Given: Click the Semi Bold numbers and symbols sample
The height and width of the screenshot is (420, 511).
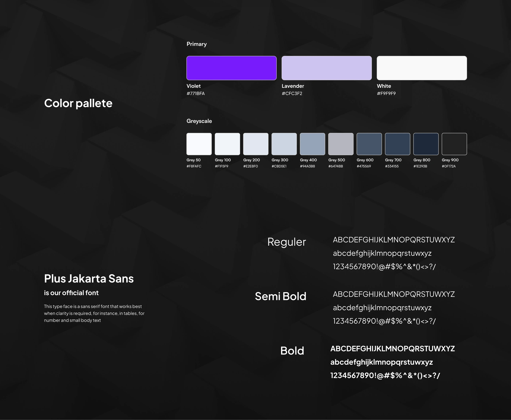Looking at the screenshot, I should click(x=384, y=321).
